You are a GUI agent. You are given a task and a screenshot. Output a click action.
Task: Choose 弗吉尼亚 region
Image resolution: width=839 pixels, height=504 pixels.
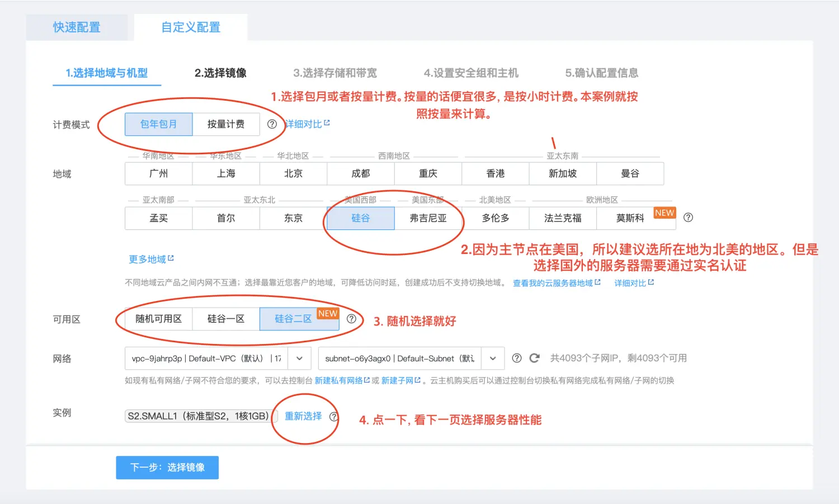click(428, 218)
